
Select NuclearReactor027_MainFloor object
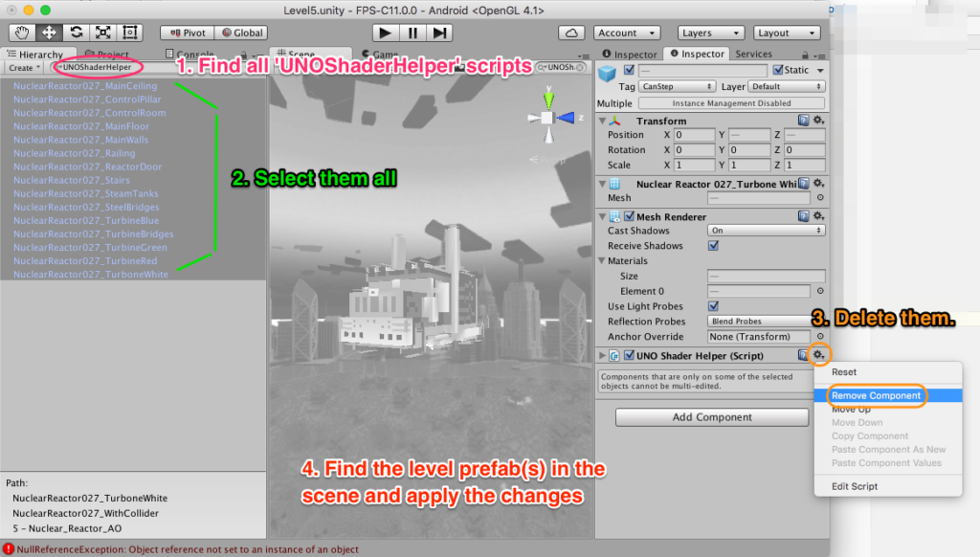[x=81, y=126]
